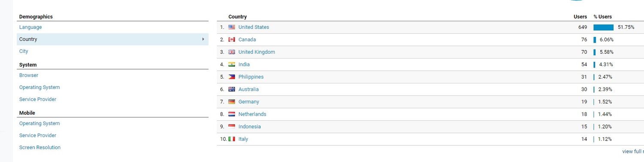This screenshot has width=644, height=162.
Task: Click the United States flag icon
Action: tap(231, 27)
